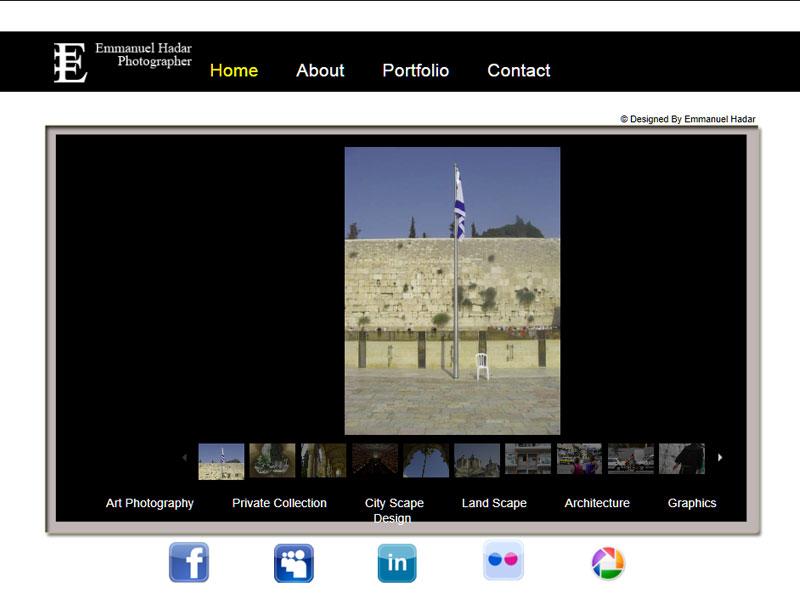Open the MySpace social icon

[x=294, y=563]
